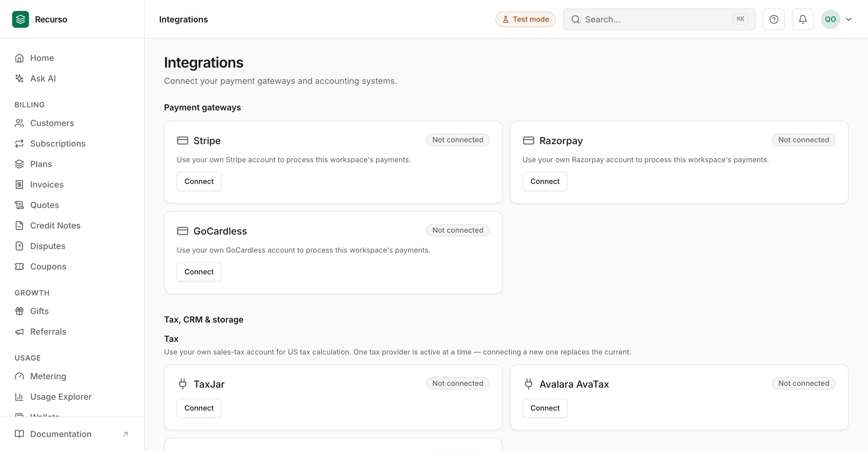Expand the account menu chevron

tap(848, 19)
